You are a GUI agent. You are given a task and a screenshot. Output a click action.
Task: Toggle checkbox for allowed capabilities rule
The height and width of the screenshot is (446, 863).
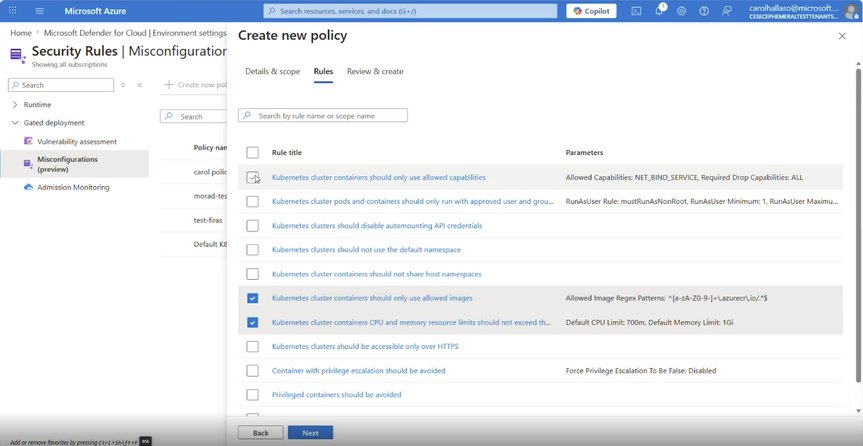(252, 177)
